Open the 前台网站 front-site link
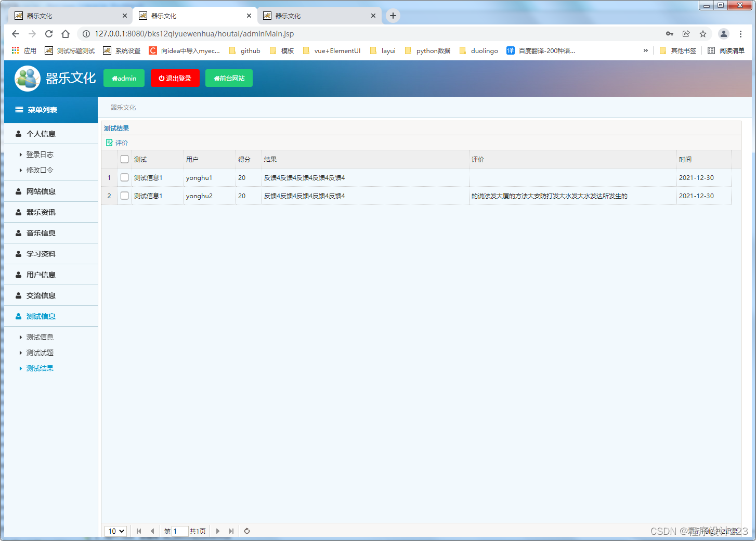 click(x=229, y=78)
